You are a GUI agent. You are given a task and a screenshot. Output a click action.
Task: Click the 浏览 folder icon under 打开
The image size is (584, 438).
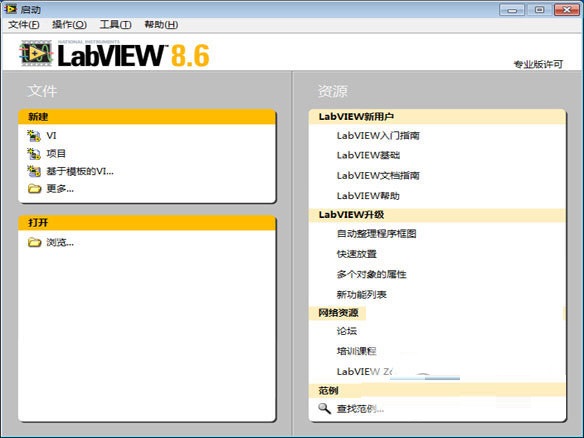(34, 242)
